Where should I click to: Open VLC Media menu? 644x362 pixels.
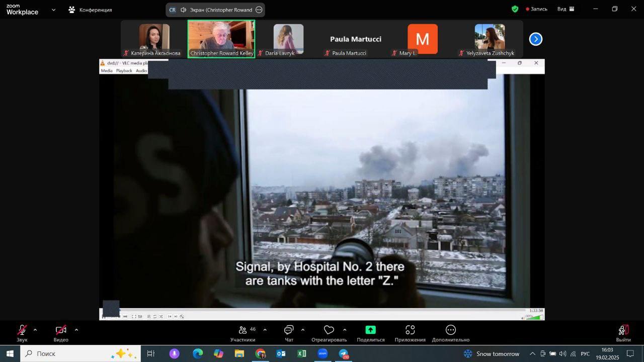(x=107, y=71)
